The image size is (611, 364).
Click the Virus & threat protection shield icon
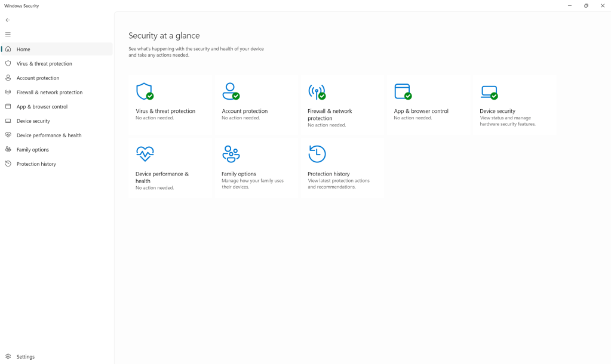coord(145,92)
